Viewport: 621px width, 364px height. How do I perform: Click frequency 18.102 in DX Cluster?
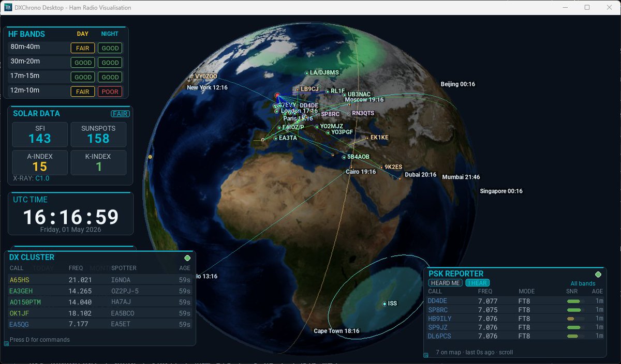[x=80, y=313]
